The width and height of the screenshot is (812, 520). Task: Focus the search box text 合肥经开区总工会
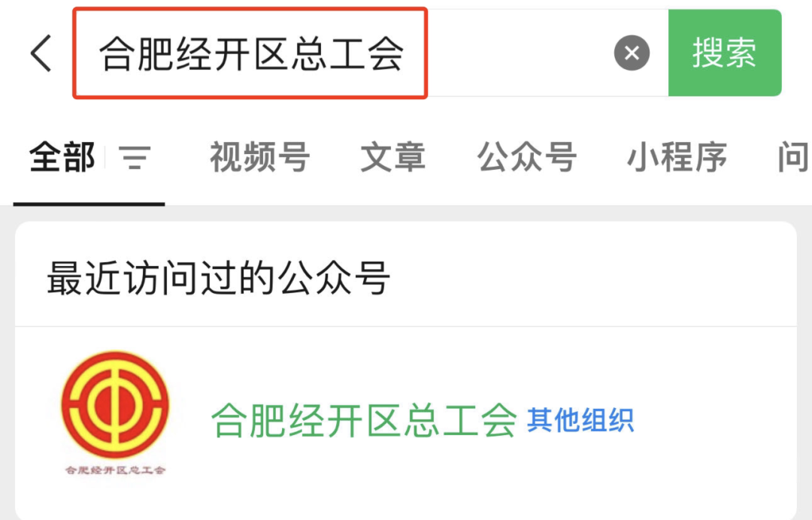tap(251, 53)
